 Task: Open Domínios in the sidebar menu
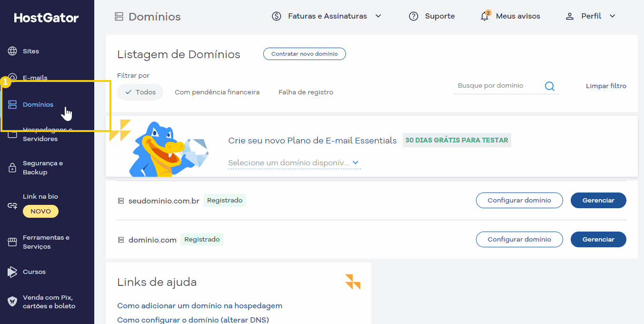38,104
